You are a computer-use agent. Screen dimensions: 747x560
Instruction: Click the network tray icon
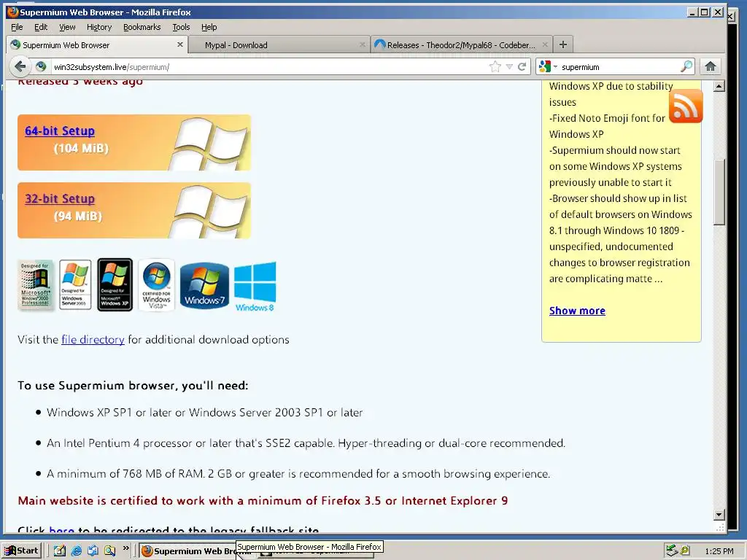(x=672, y=551)
